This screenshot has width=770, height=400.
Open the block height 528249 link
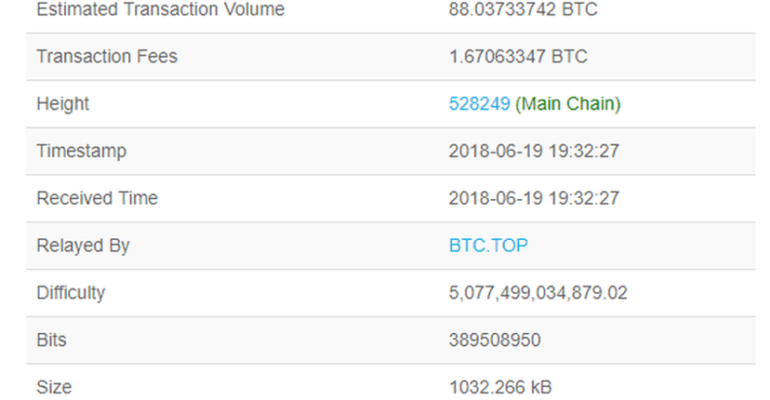480,104
